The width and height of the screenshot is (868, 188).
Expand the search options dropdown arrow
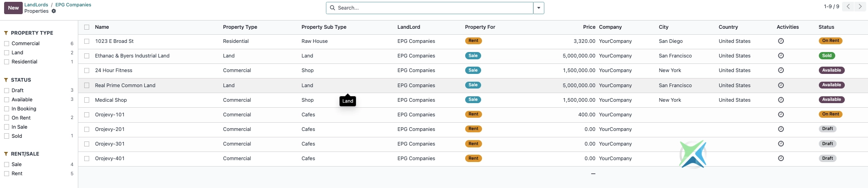[539, 8]
